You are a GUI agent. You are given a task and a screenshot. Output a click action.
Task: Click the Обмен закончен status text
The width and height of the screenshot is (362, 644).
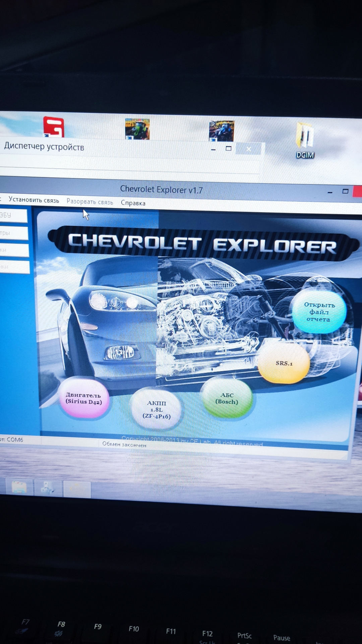124,444
